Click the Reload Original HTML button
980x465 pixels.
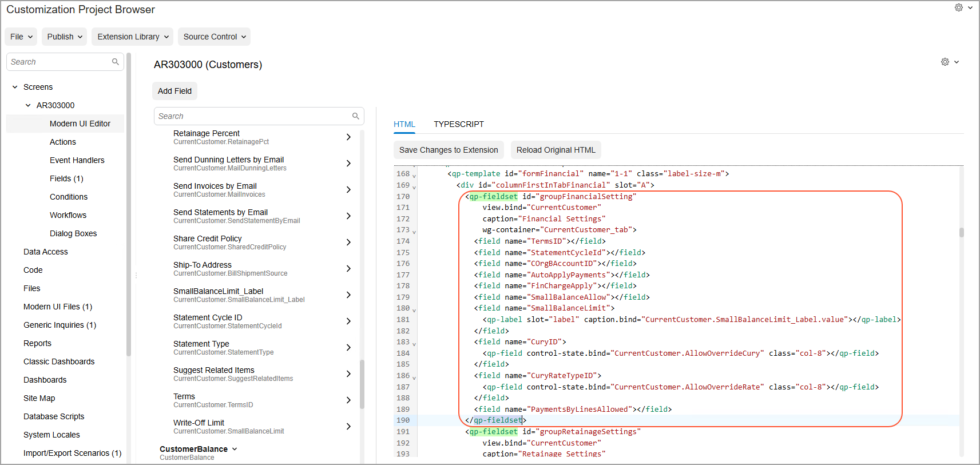pos(556,150)
